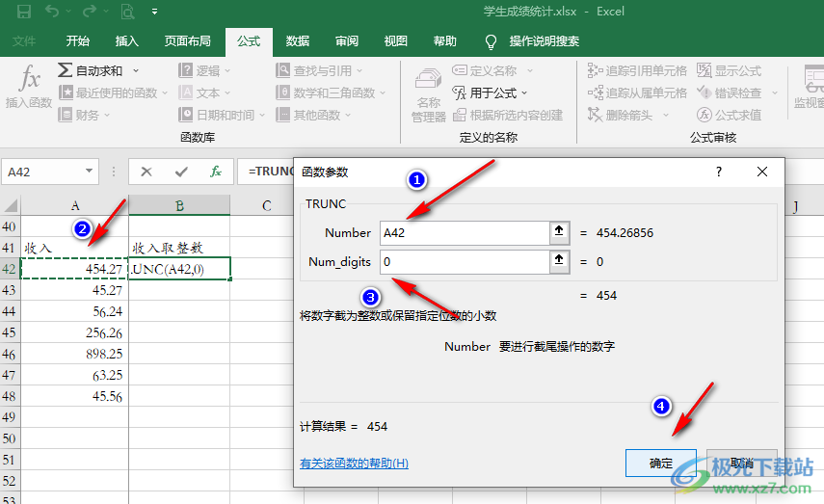824x504 pixels.
Task: Click the print preview icon in the quick access toolbar
Action: point(128,11)
